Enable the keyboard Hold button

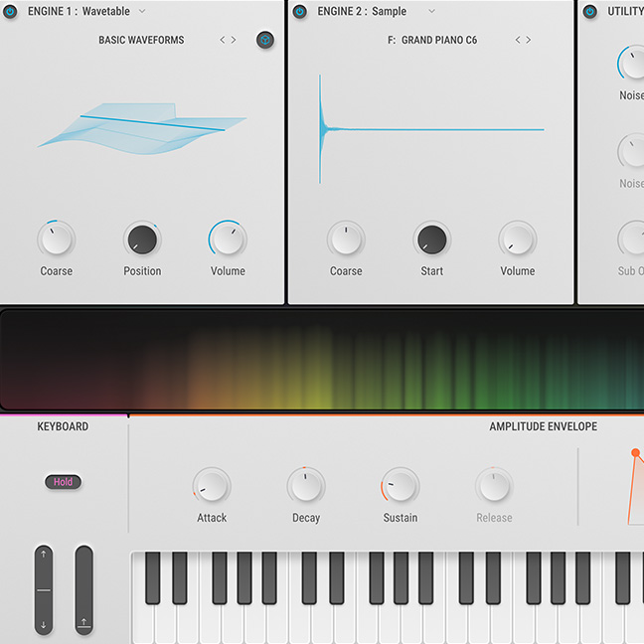tap(63, 482)
